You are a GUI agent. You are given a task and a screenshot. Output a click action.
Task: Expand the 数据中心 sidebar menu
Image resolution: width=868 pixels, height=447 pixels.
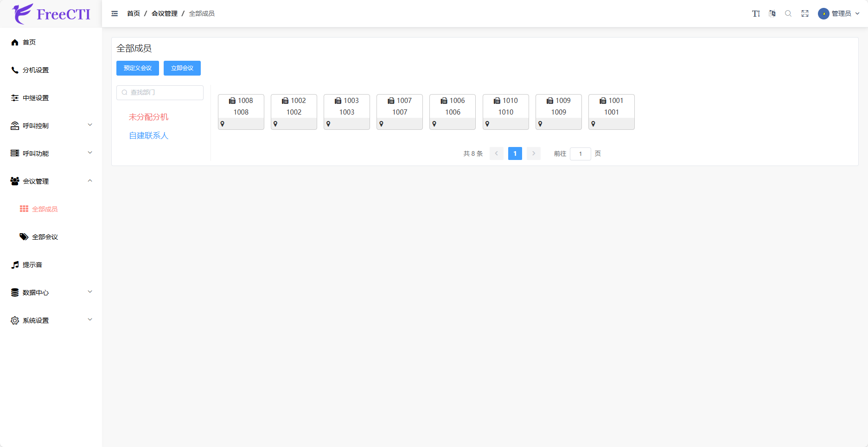pos(51,293)
